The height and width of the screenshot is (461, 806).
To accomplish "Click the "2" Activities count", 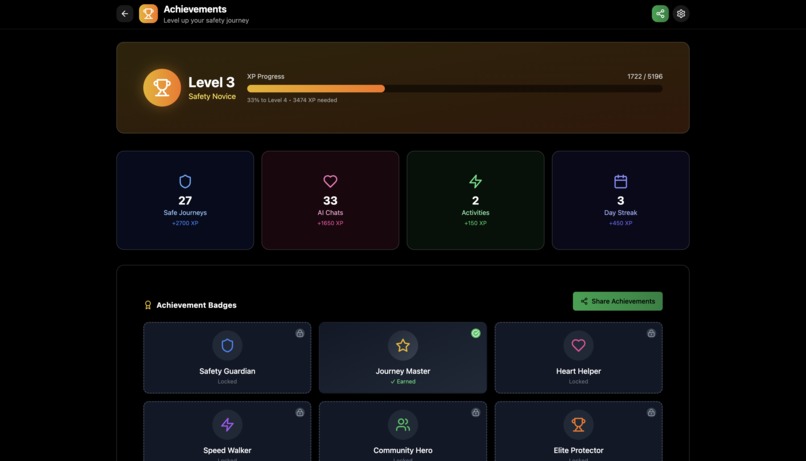I will 475,200.
